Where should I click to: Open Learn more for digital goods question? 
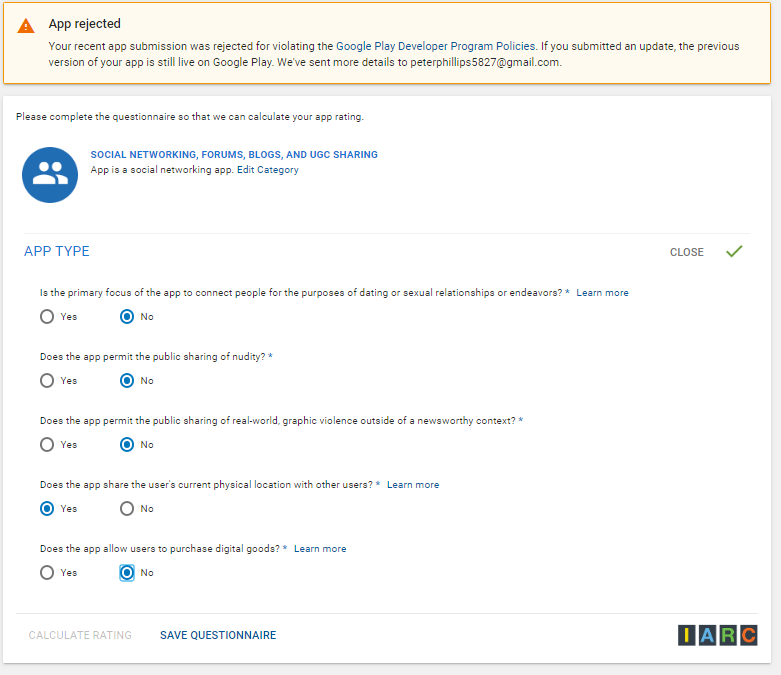coord(320,549)
